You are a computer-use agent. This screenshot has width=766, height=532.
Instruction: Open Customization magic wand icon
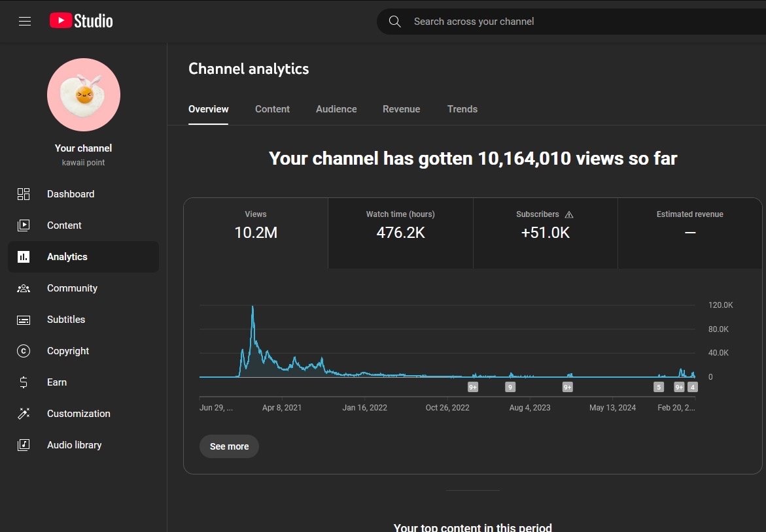point(24,414)
